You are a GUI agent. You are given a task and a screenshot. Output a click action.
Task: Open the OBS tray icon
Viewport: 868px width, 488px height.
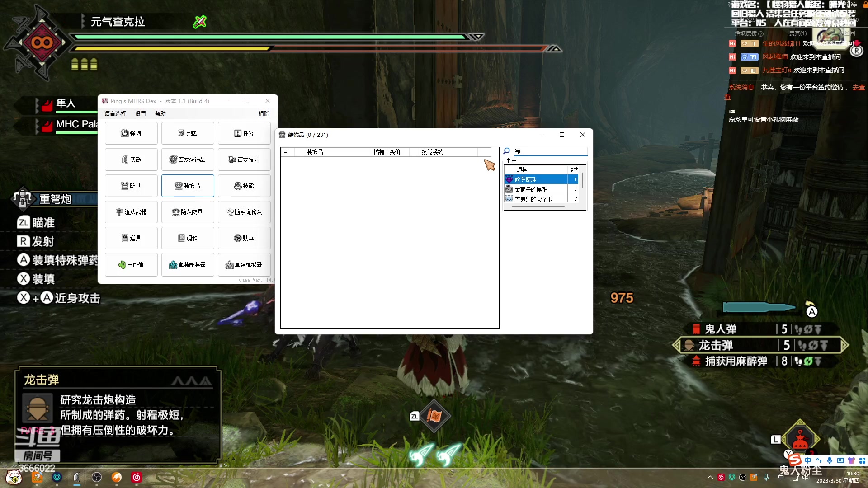[x=743, y=477]
